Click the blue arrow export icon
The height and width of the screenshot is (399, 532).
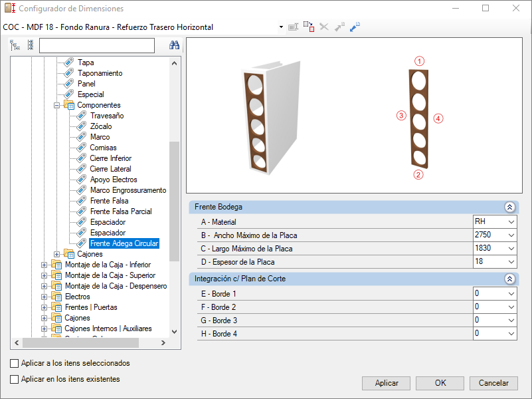tap(355, 27)
